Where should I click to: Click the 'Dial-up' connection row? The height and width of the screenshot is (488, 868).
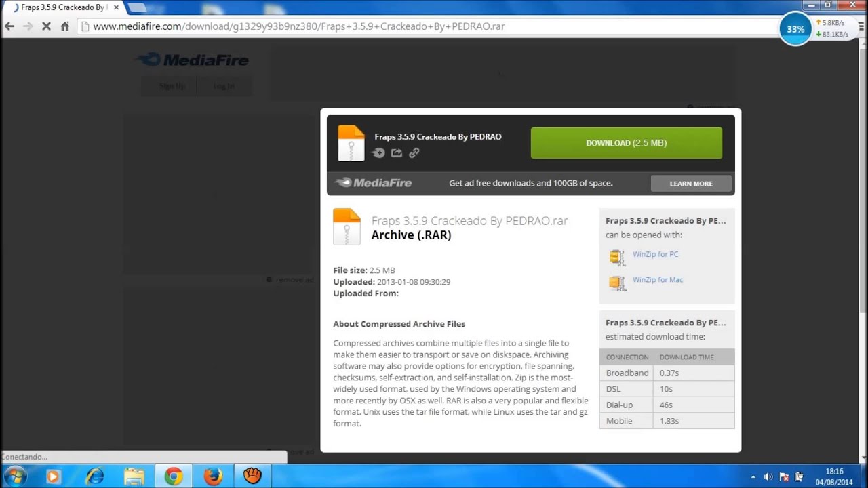(667, 405)
